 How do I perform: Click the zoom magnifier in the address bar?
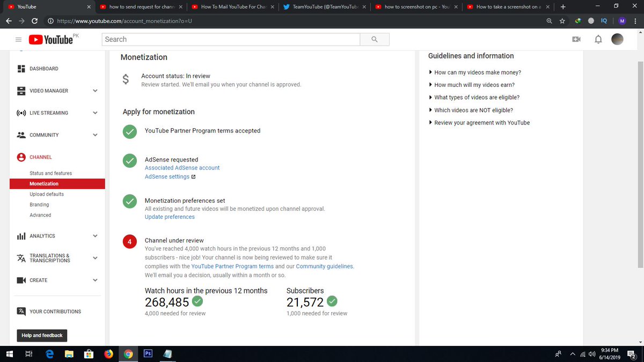(549, 21)
